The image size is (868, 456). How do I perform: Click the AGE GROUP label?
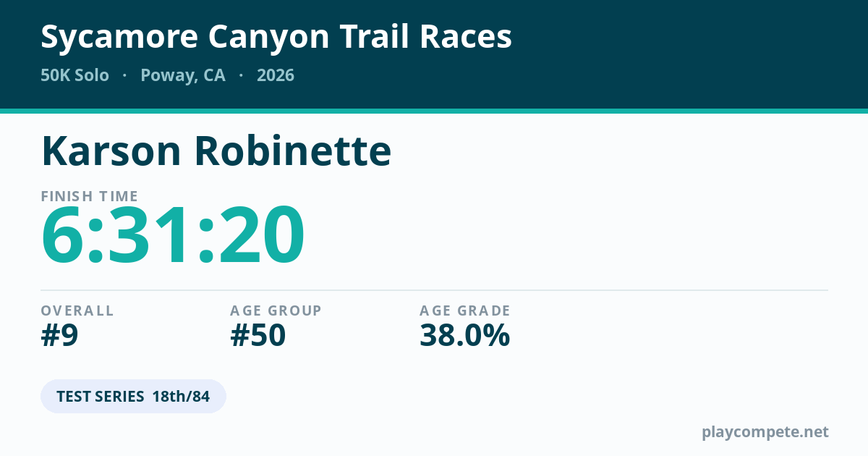point(276,311)
